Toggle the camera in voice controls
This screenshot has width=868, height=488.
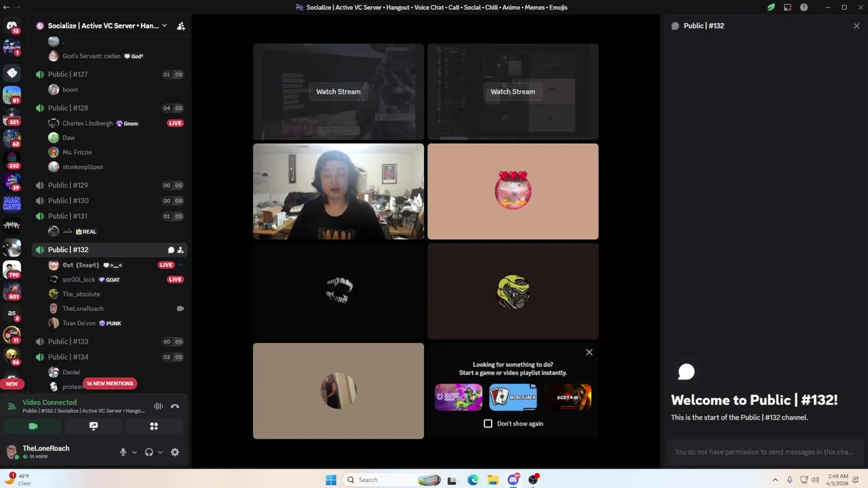click(33, 426)
